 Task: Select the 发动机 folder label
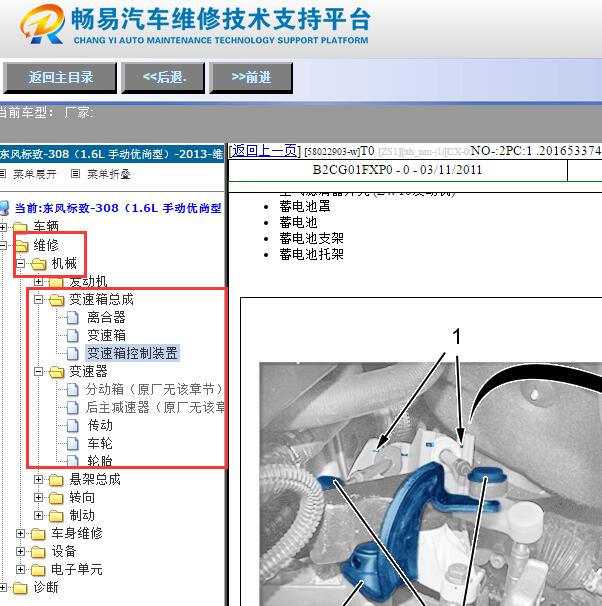pos(88,281)
